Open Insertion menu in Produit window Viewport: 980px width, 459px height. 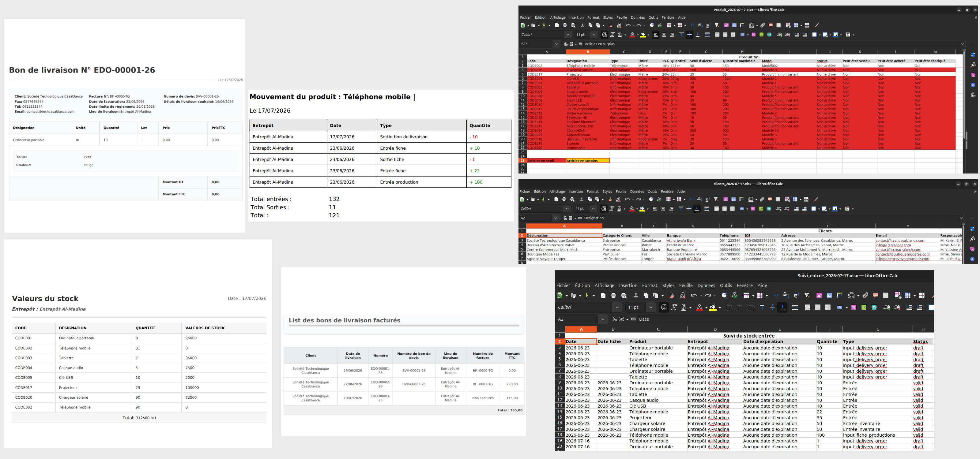coord(576,17)
